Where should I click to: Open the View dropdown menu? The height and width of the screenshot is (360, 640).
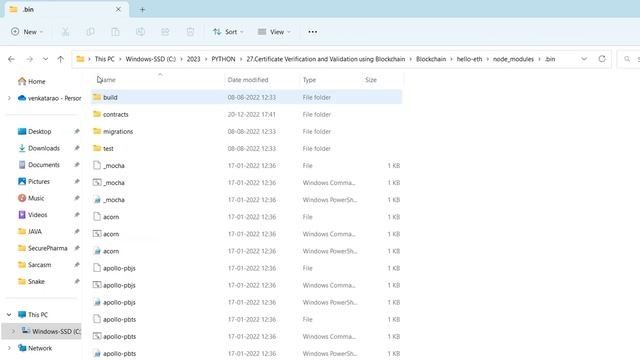274,32
